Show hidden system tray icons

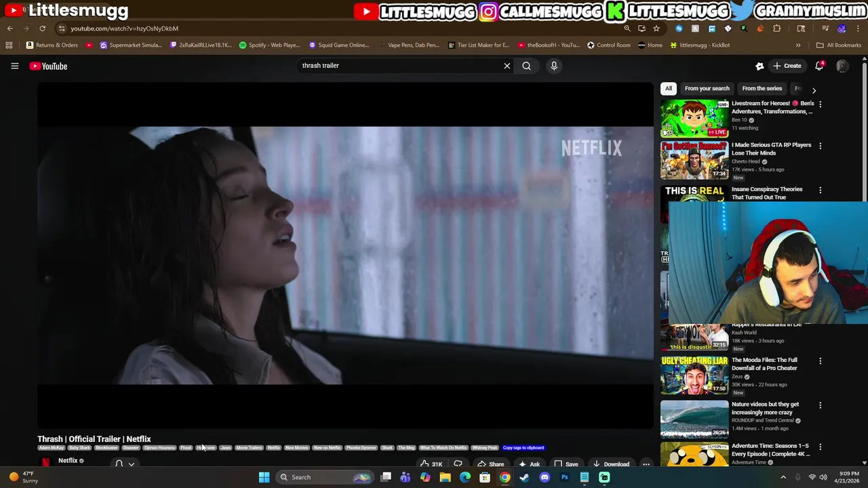[783, 477]
